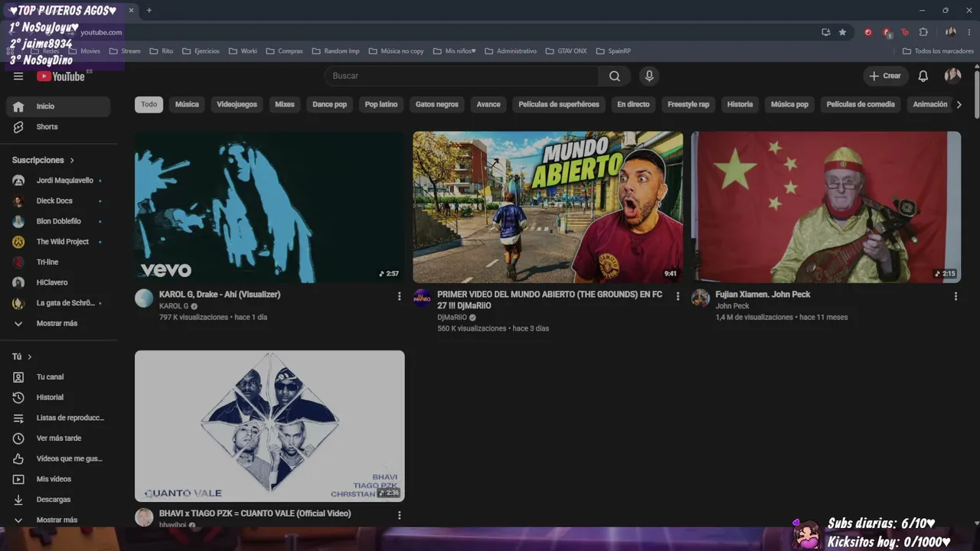Open the Stream bookmark folder
This screenshot has width=980, height=551.
click(x=125, y=51)
